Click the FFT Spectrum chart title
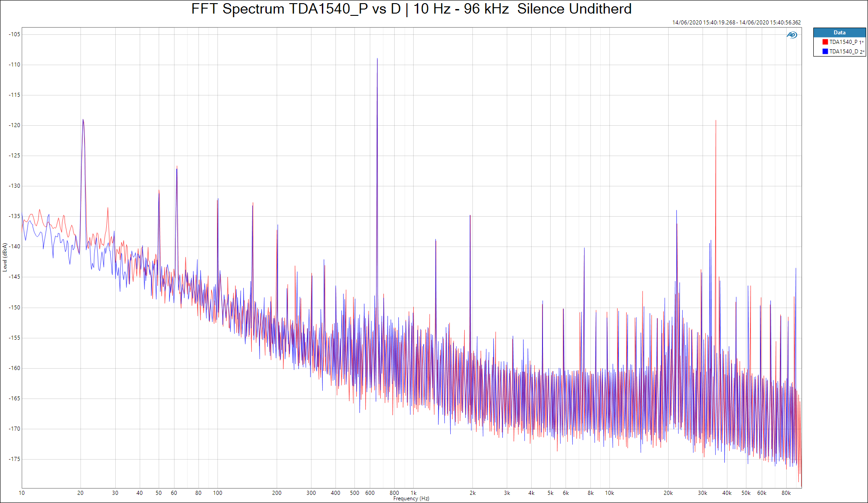 coord(411,9)
